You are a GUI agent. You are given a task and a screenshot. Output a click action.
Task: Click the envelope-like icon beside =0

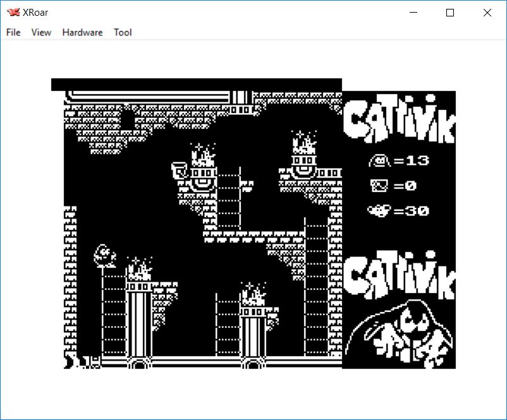[x=379, y=186]
